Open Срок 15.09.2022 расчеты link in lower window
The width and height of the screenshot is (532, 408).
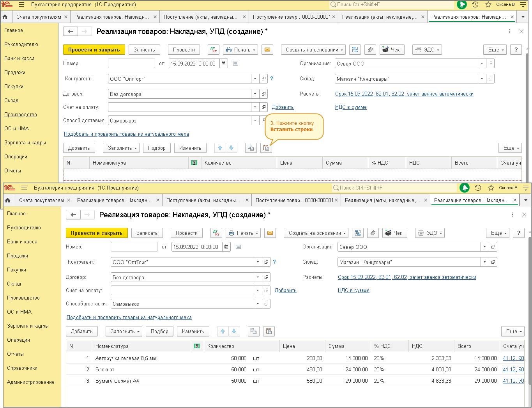click(x=407, y=277)
